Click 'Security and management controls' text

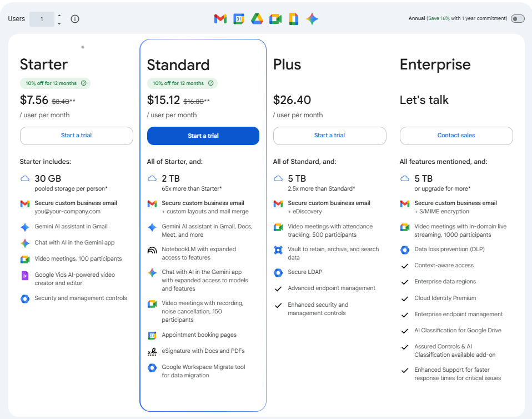pyautogui.click(x=81, y=298)
